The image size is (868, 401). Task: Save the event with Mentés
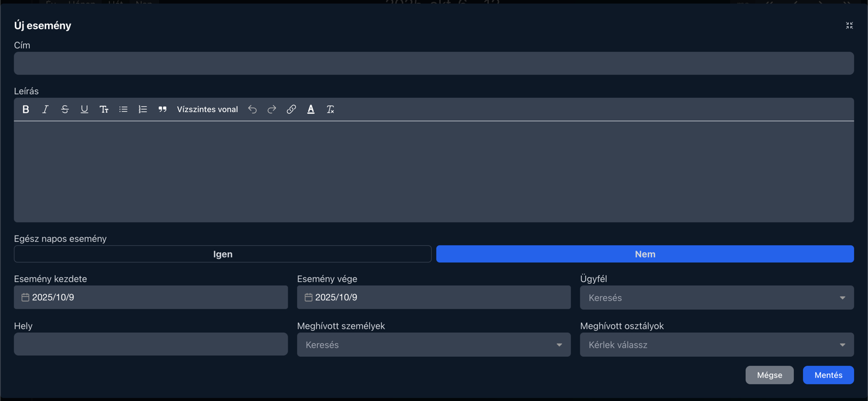coord(828,375)
